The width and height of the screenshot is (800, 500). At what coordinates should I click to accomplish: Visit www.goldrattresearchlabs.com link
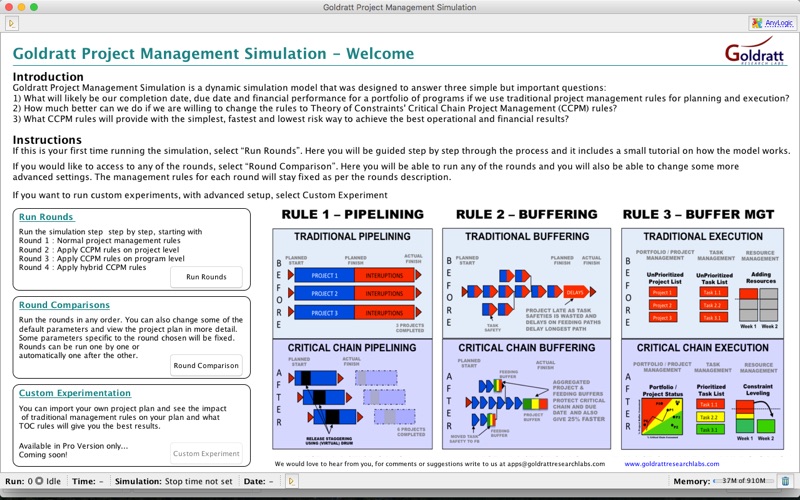(x=672, y=464)
